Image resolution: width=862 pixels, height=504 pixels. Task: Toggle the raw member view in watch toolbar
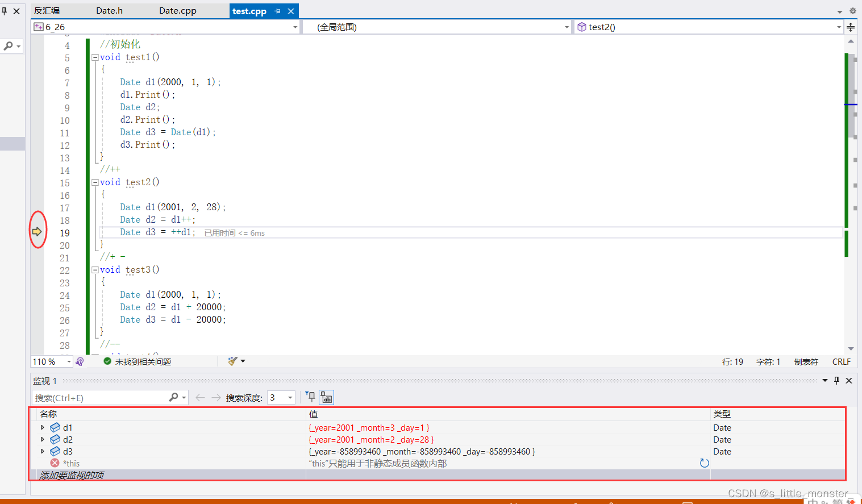pos(327,397)
